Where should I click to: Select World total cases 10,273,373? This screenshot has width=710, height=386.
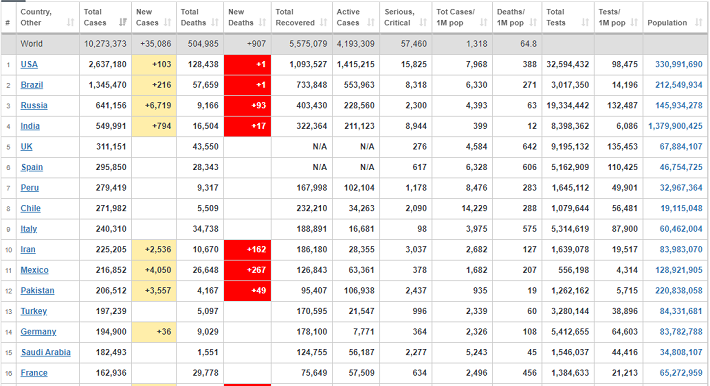(105, 44)
